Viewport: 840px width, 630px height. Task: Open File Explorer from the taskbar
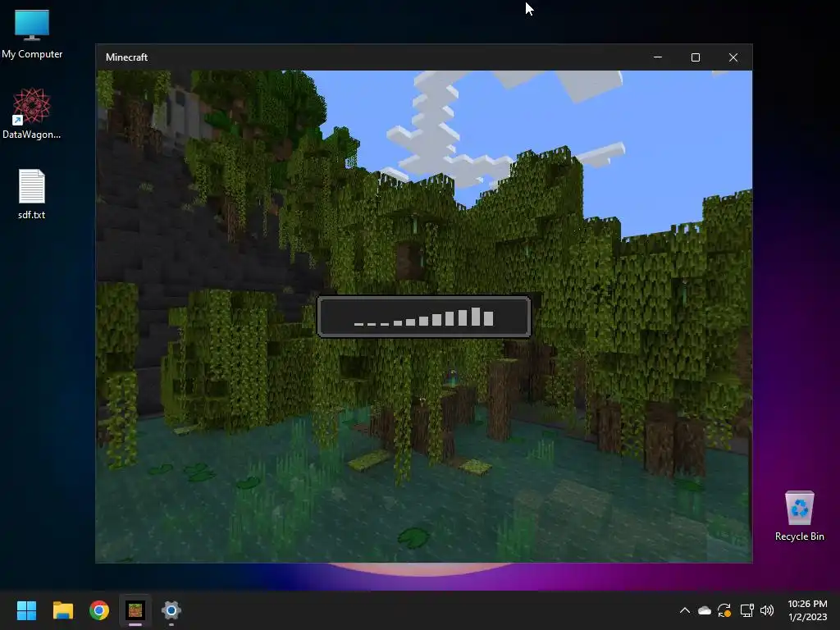point(62,610)
